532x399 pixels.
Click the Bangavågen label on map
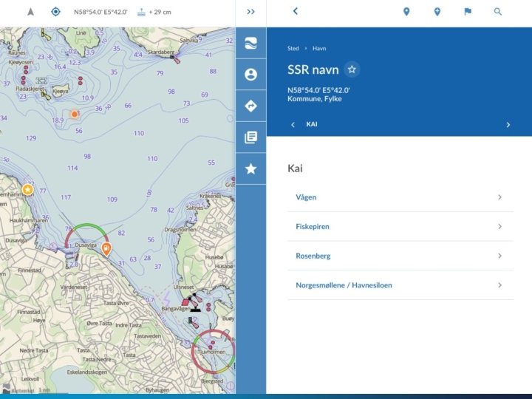[x=175, y=308]
